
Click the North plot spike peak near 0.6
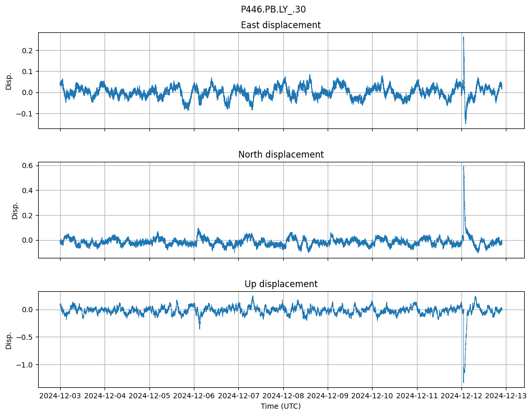[x=463, y=167]
